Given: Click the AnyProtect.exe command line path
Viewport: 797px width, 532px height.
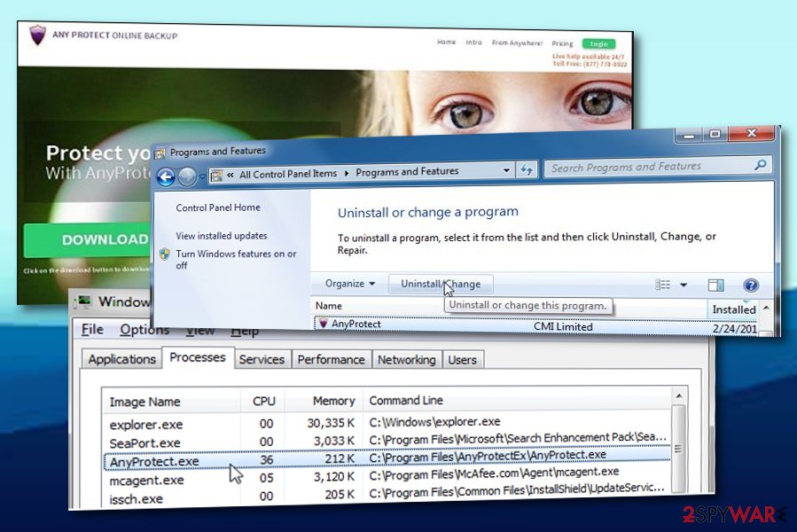Looking at the screenshot, I should tap(488, 457).
